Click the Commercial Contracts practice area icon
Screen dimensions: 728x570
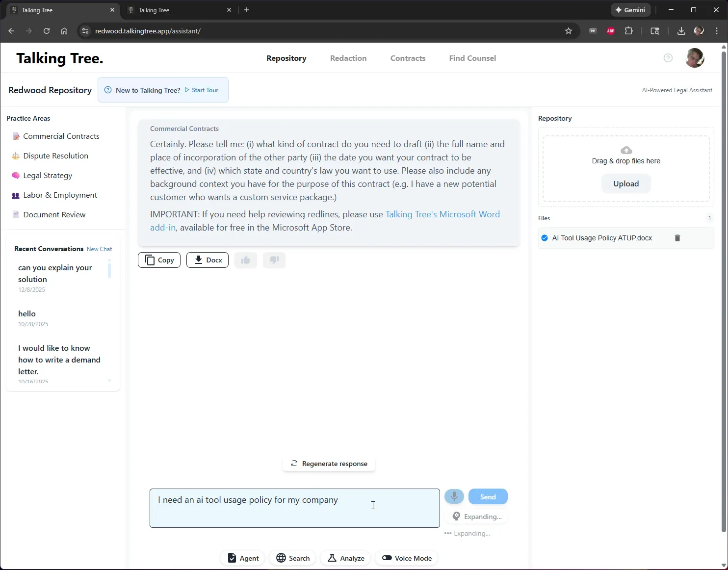pos(16,136)
